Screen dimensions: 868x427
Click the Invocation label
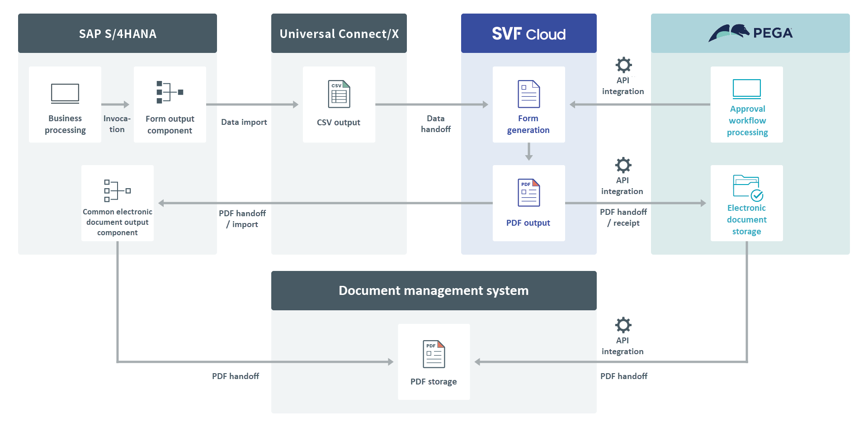coord(117,124)
